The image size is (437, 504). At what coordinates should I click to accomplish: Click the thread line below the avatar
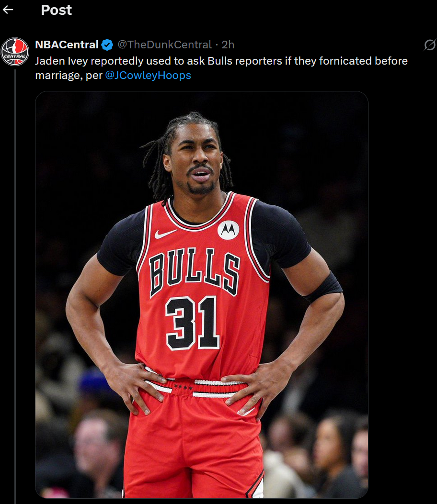[15, 286]
